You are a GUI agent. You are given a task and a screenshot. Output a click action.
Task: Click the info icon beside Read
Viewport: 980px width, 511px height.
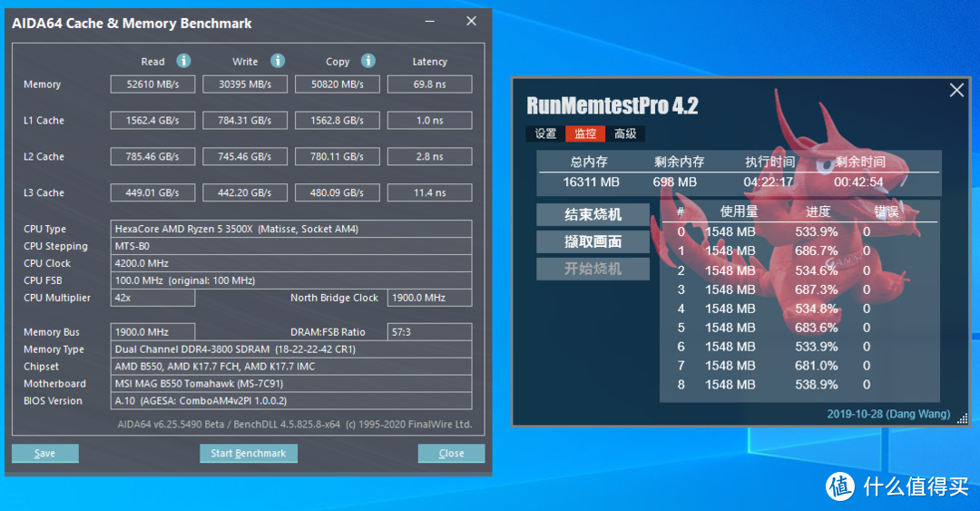[183, 61]
